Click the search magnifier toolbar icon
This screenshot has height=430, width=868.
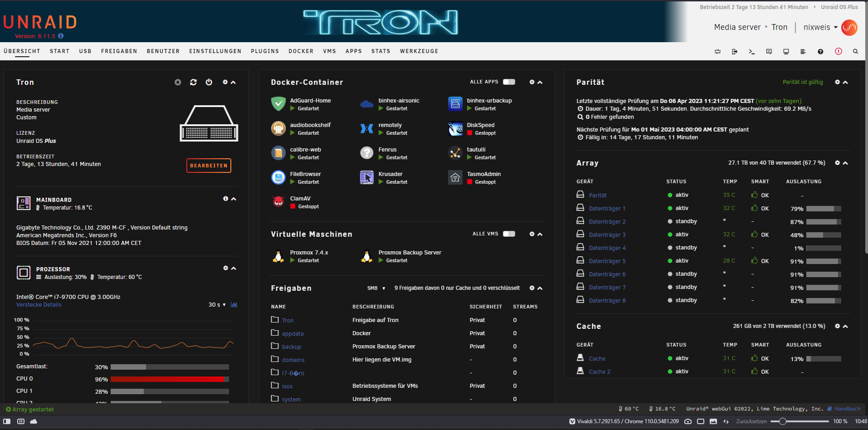click(855, 51)
